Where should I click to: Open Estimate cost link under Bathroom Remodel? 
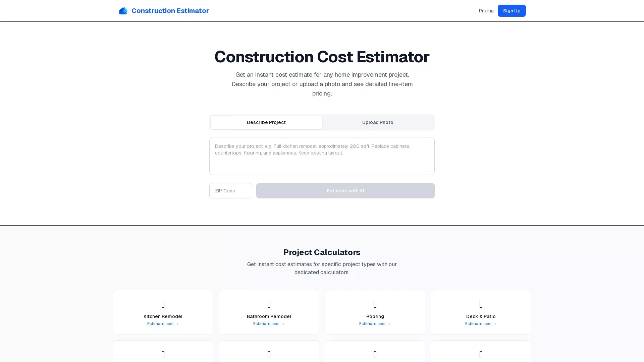tap(269, 324)
